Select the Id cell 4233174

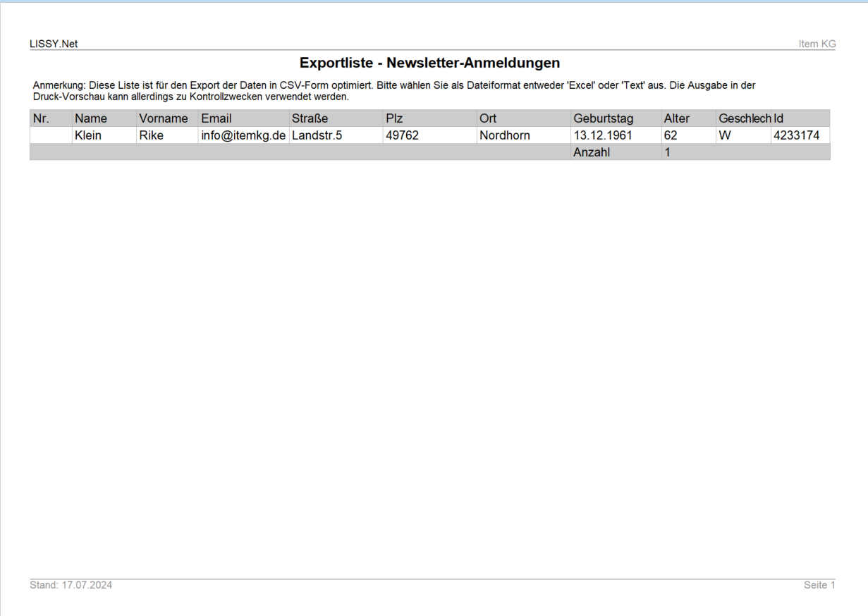pos(801,135)
